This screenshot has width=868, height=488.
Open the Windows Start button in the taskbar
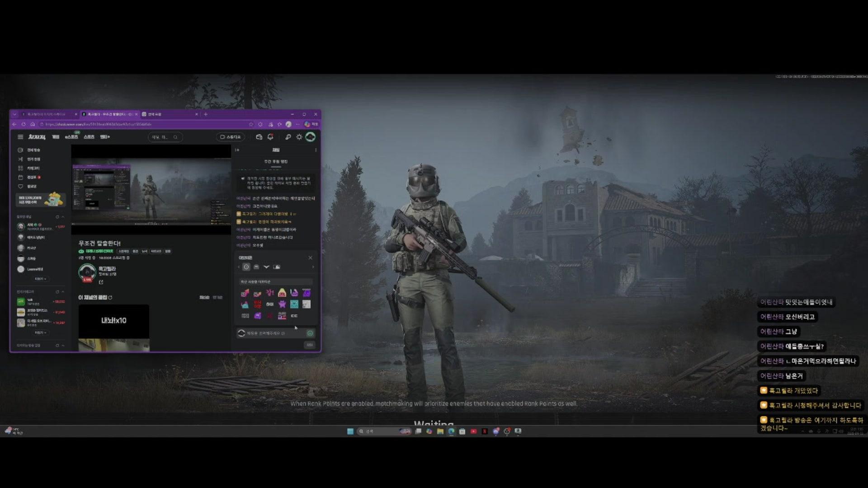coord(350,431)
